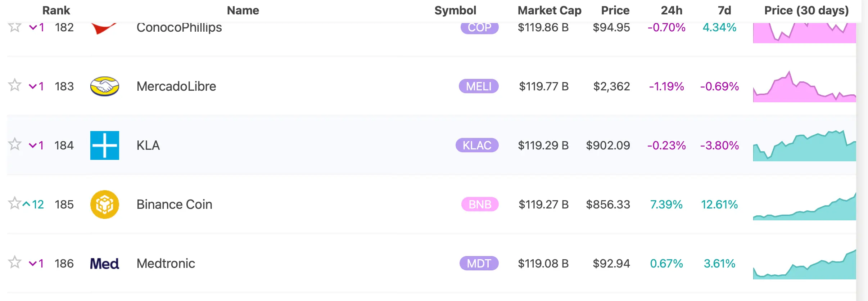Click the Medtronic logo icon

(104, 264)
